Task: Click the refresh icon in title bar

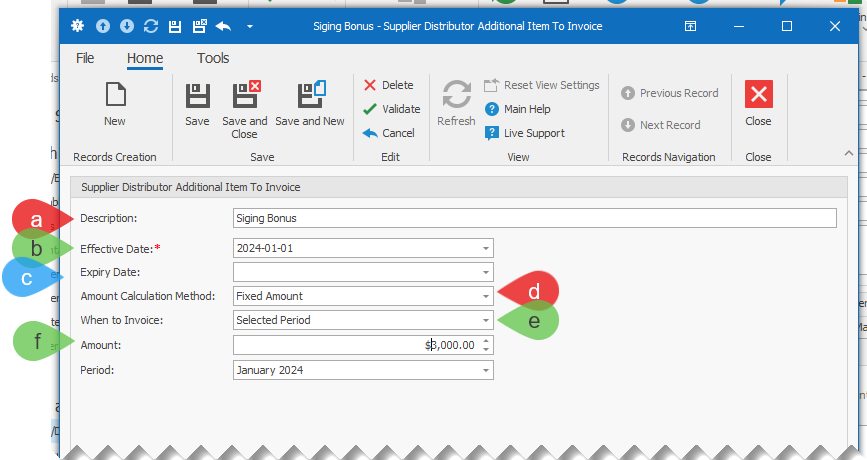Action: (x=151, y=26)
